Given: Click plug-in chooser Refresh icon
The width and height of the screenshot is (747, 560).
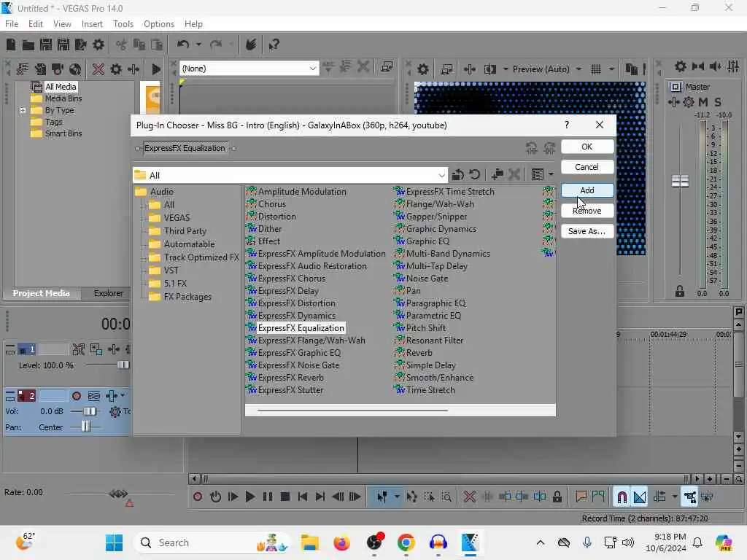Looking at the screenshot, I should [x=474, y=175].
